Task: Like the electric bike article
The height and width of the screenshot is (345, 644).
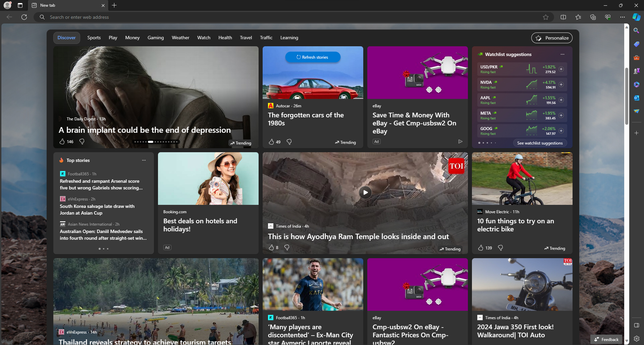Action: click(x=481, y=248)
